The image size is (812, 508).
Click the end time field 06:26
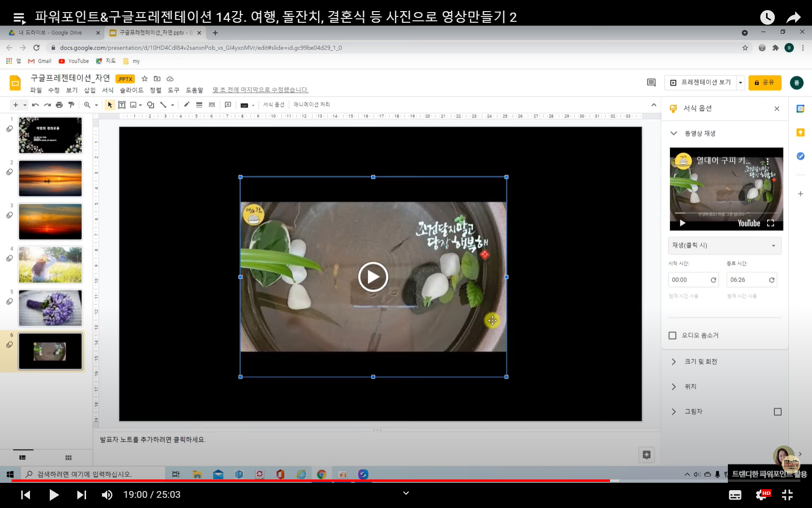tap(747, 280)
